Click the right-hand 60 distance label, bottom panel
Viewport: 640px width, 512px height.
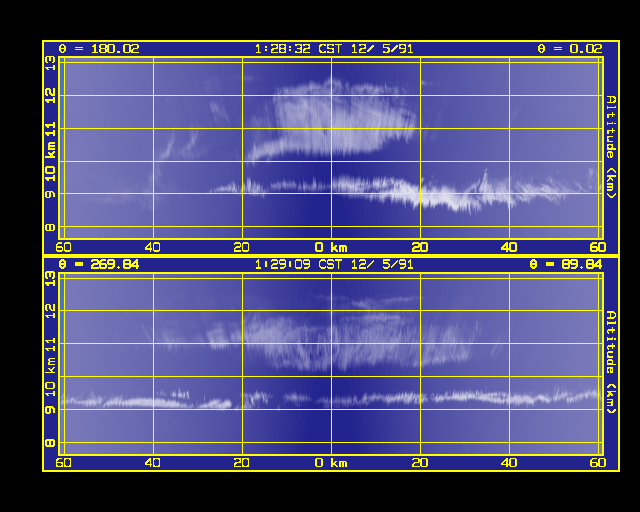[598, 463]
